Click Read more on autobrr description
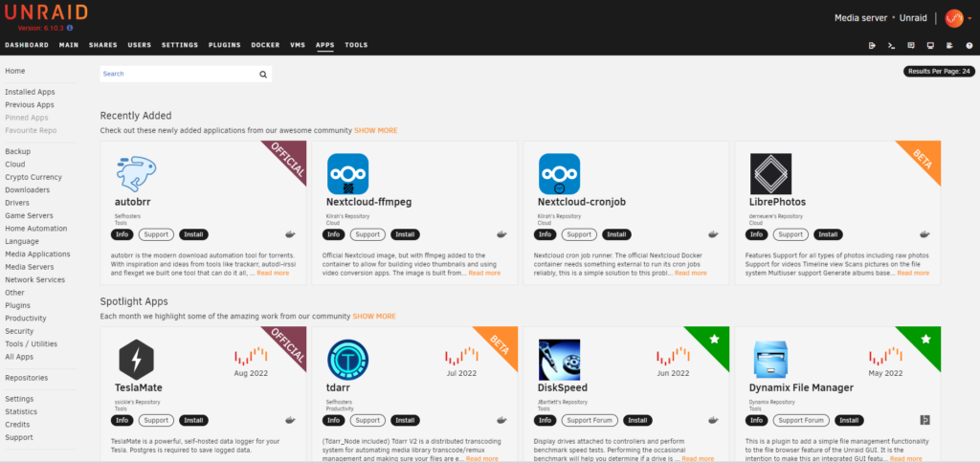 point(273,273)
